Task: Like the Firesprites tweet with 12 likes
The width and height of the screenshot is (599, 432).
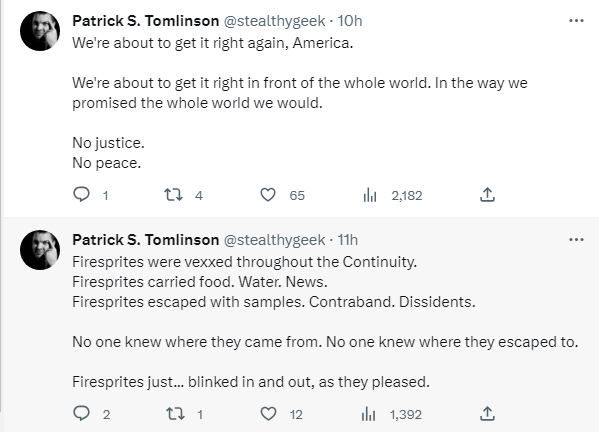Action: (x=268, y=414)
